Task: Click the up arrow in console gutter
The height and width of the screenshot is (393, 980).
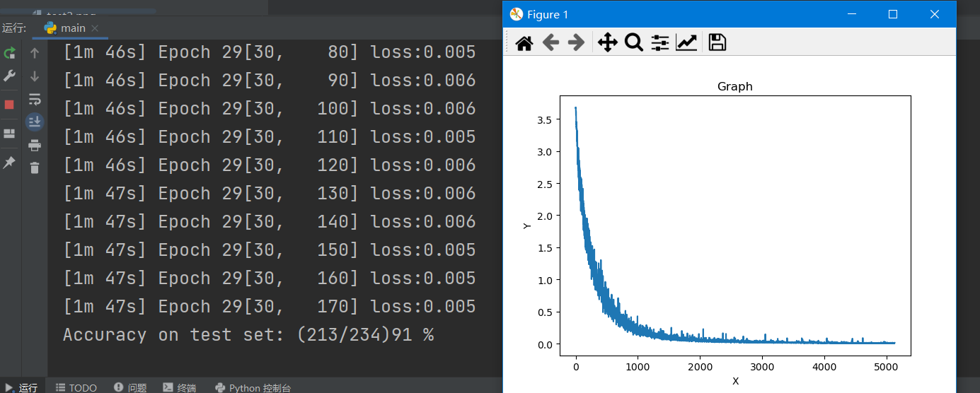Action: click(x=35, y=53)
